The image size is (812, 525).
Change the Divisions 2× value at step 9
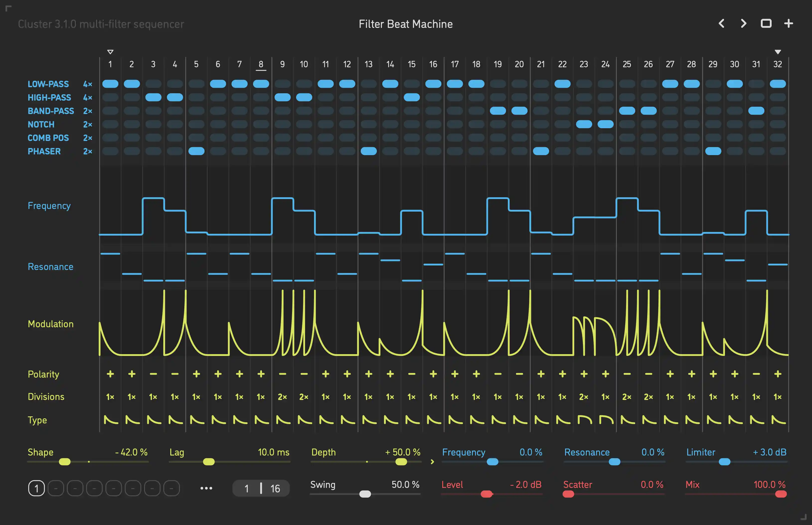282,397
